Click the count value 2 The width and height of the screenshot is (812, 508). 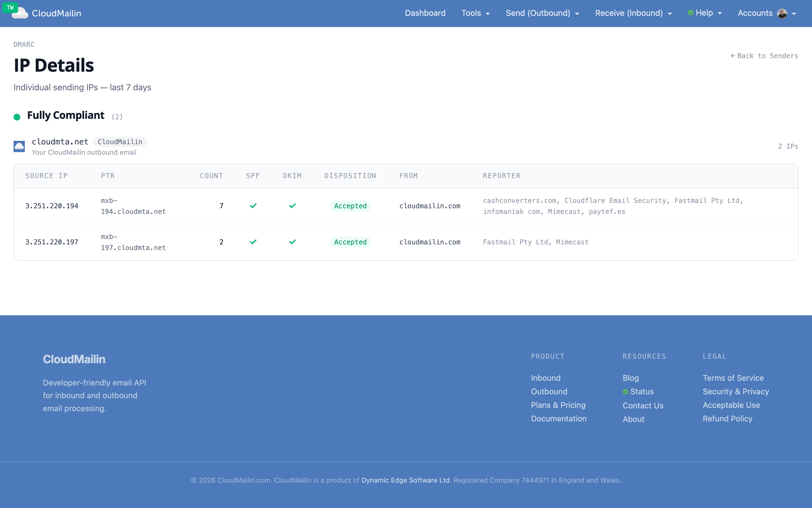(x=221, y=242)
